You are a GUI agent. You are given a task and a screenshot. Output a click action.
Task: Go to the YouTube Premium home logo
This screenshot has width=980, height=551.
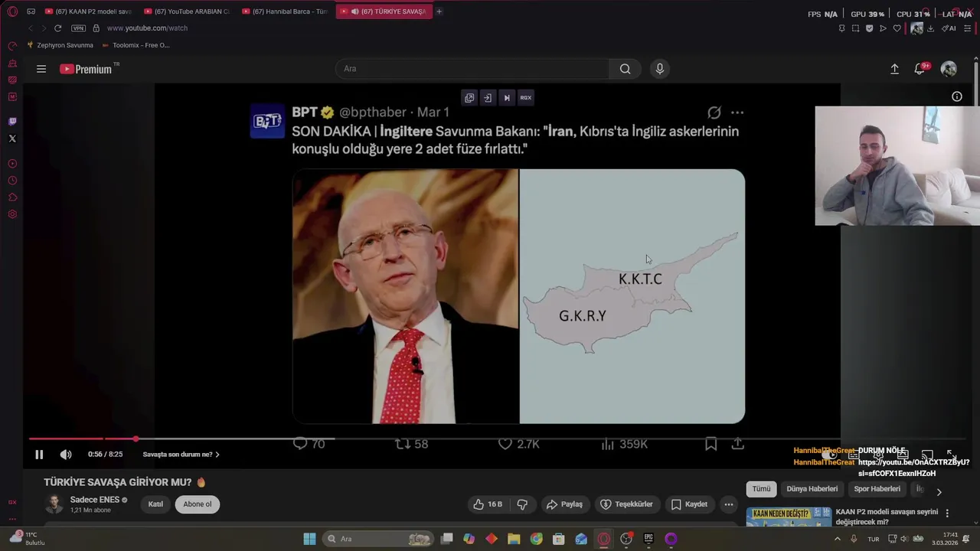(87, 69)
